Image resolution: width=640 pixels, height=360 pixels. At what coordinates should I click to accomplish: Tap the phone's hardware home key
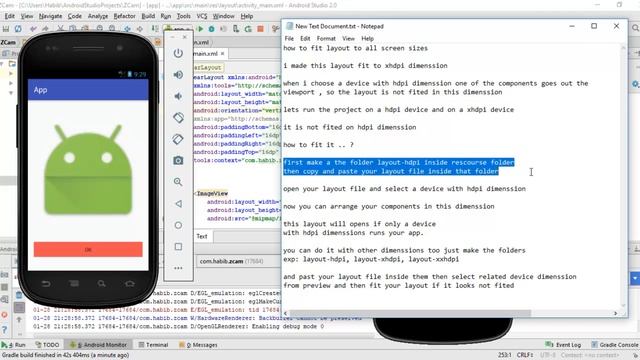click(130, 284)
